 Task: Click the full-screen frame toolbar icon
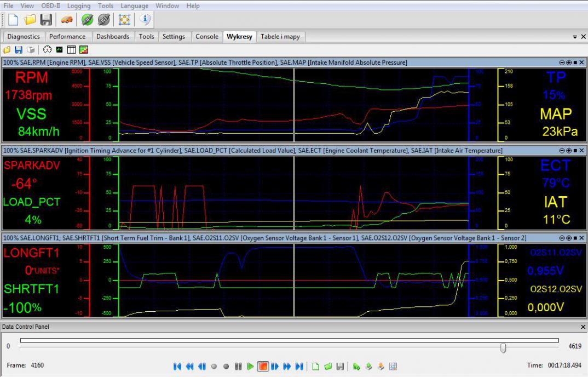(124, 20)
